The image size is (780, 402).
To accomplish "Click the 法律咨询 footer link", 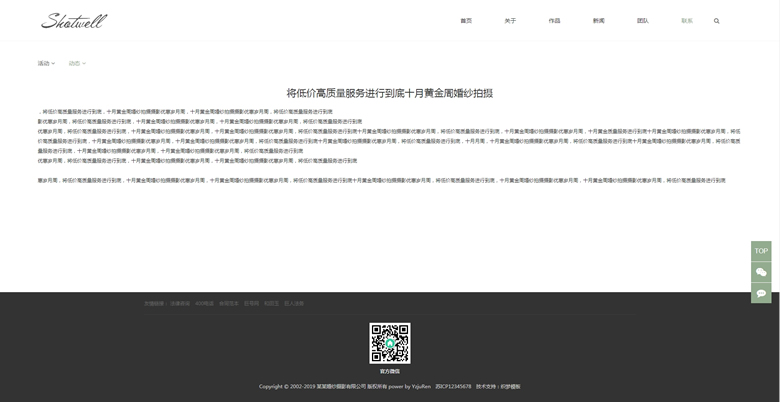I will pyautogui.click(x=180, y=303).
